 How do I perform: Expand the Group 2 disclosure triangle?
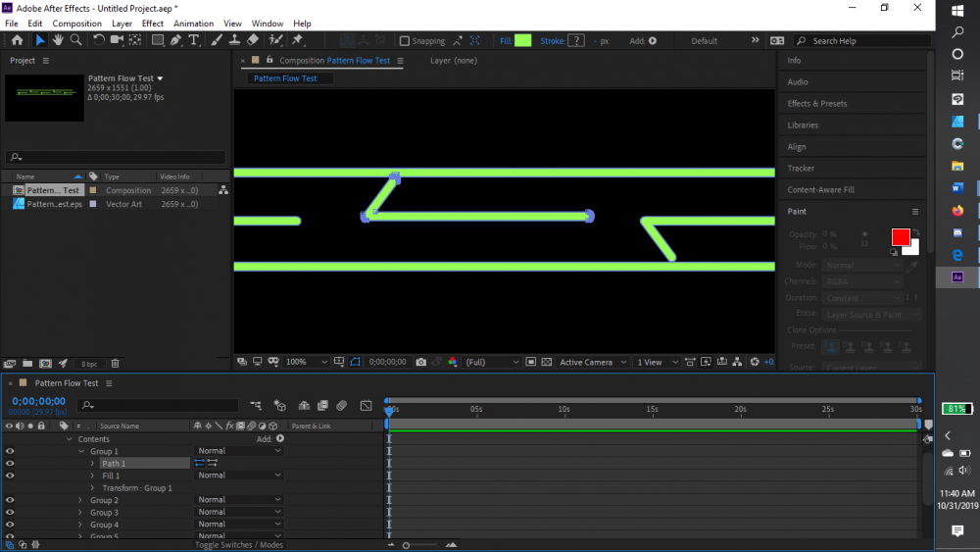pyautogui.click(x=80, y=500)
